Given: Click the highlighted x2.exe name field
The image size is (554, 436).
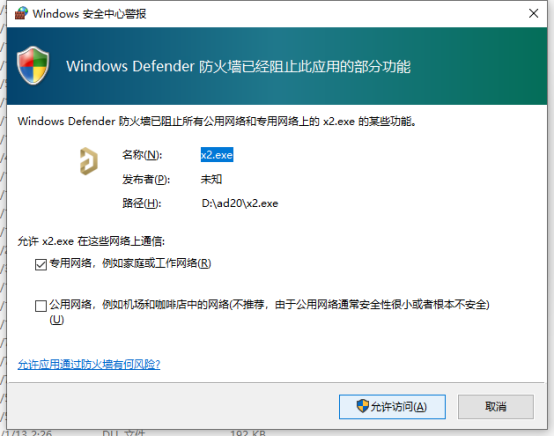Looking at the screenshot, I should pyautogui.click(x=217, y=155).
